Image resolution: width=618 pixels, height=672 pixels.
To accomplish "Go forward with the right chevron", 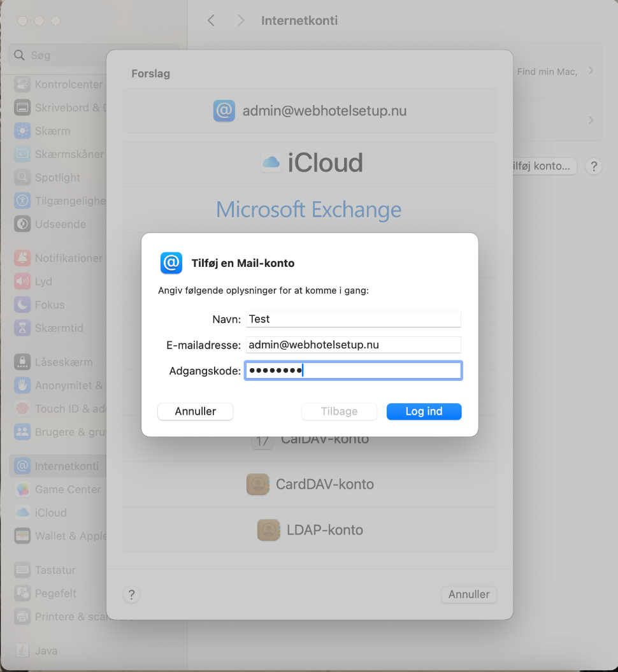I will click(241, 20).
